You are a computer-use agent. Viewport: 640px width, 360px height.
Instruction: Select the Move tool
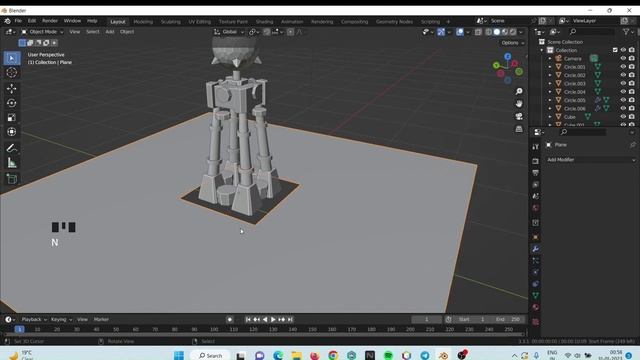(11, 89)
